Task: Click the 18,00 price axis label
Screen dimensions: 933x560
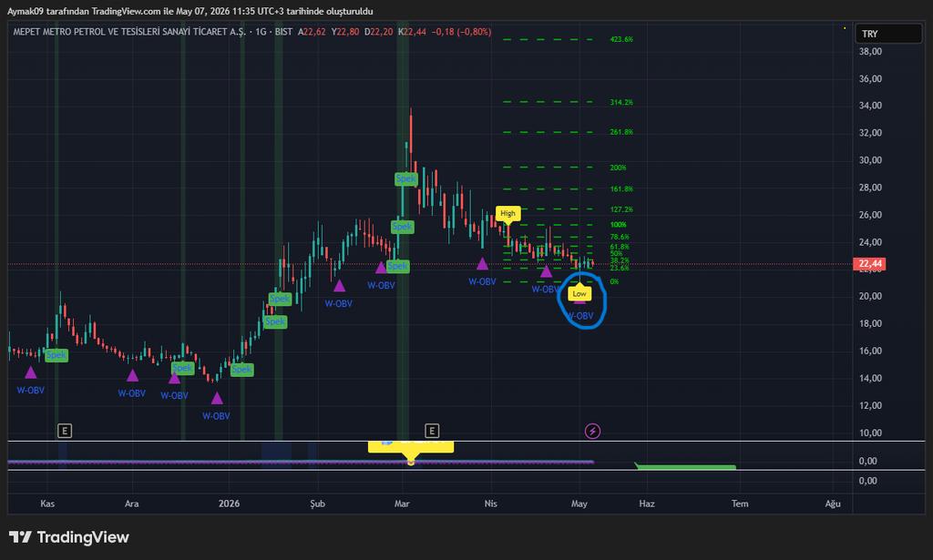Action: tap(870, 323)
